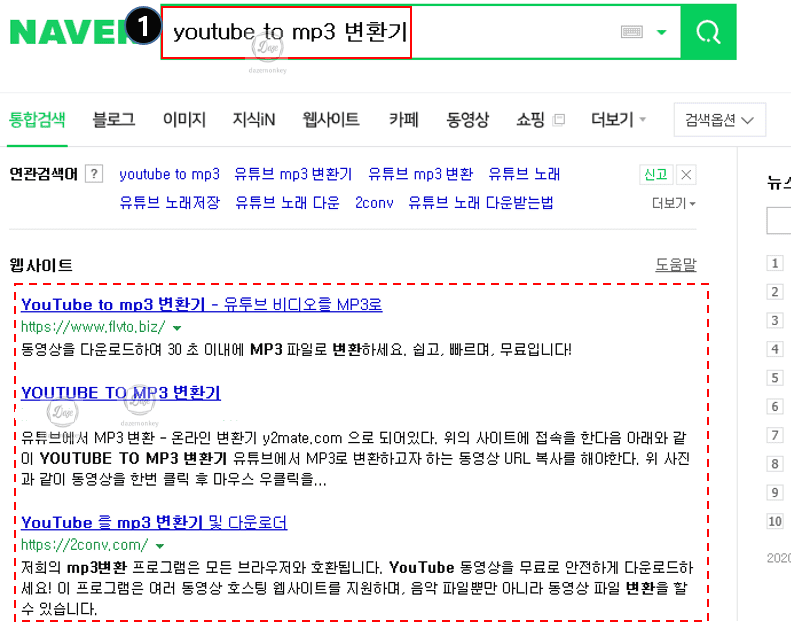Screen dimensions: 791x631
Task: Click related search '유튜브 mp3 변환'
Action: pyautogui.click(x=421, y=175)
